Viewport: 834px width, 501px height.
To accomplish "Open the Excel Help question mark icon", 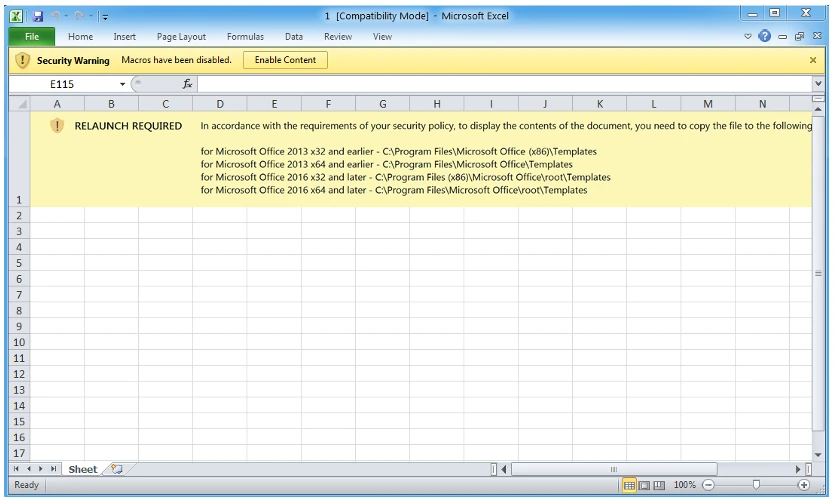I will [765, 37].
